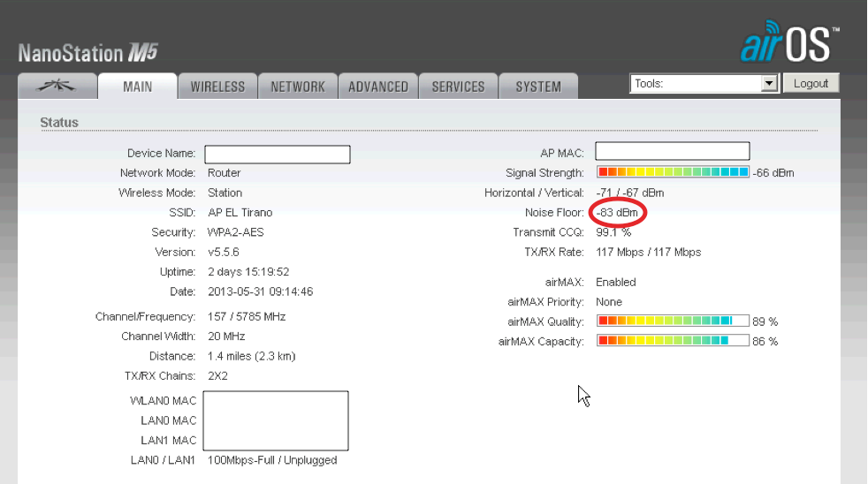Image resolution: width=868 pixels, height=484 pixels.
Task: Go to the NETWORK tab
Action: [x=298, y=87]
